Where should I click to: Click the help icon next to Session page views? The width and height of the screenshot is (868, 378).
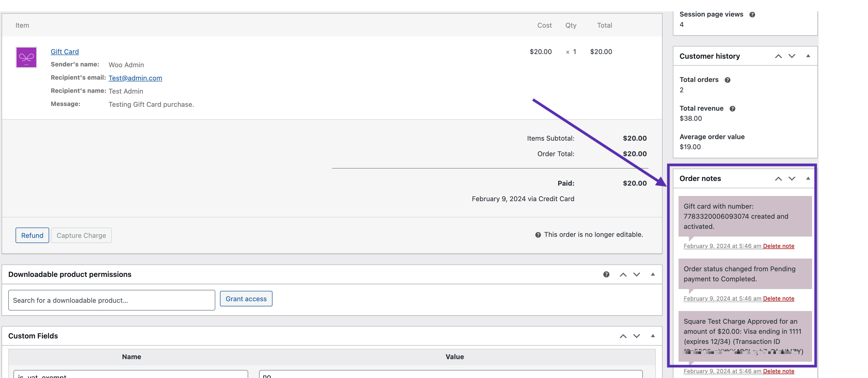click(752, 14)
